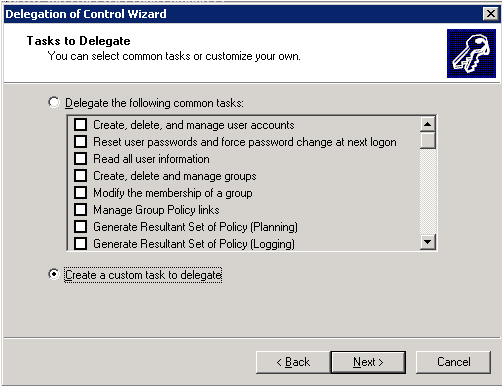Go to previous page with Back button
Viewport: 503px width, 387px height.
point(293,362)
